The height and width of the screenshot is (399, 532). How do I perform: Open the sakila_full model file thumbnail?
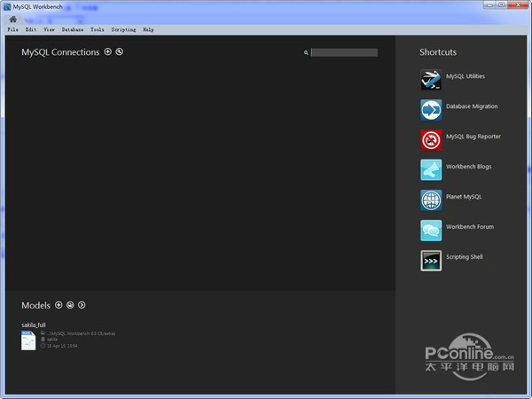point(28,340)
